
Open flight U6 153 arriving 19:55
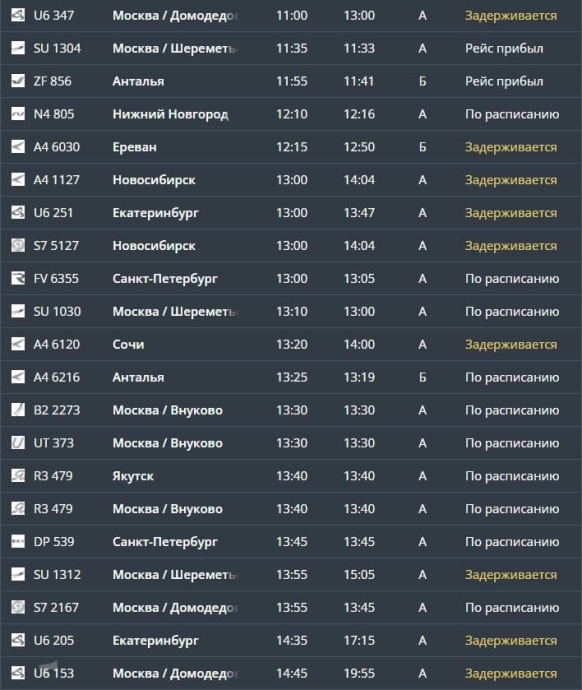point(291,673)
